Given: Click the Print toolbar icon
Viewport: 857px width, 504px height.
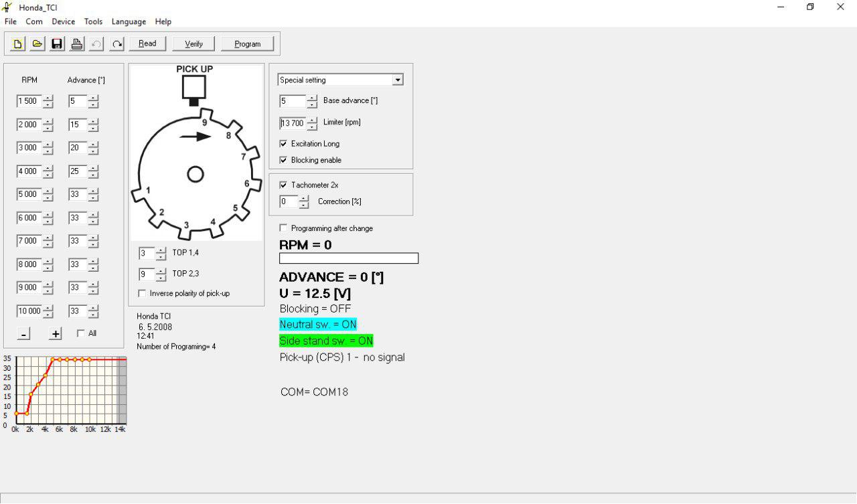Looking at the screenshot, I should 77,44.
